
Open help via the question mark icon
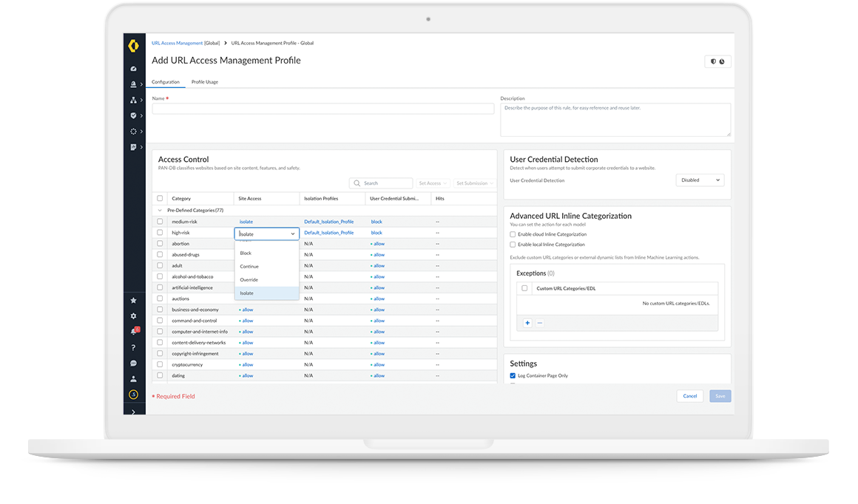coord(133,347)
